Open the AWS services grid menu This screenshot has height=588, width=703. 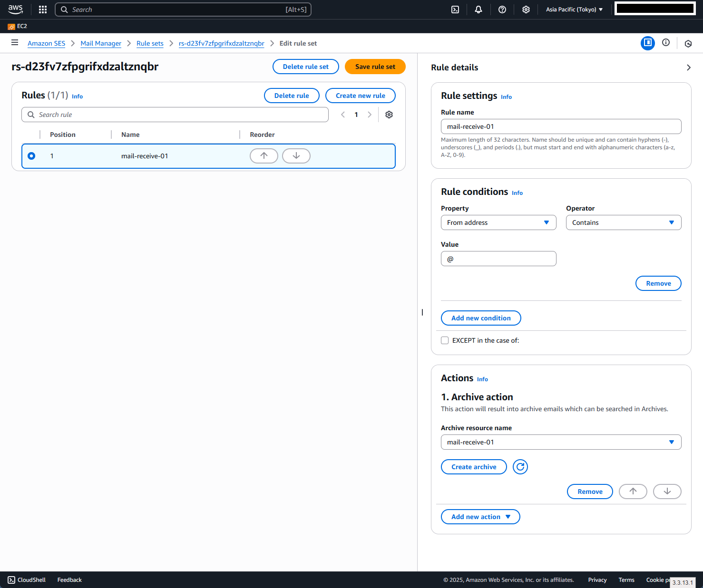point(43,10)
